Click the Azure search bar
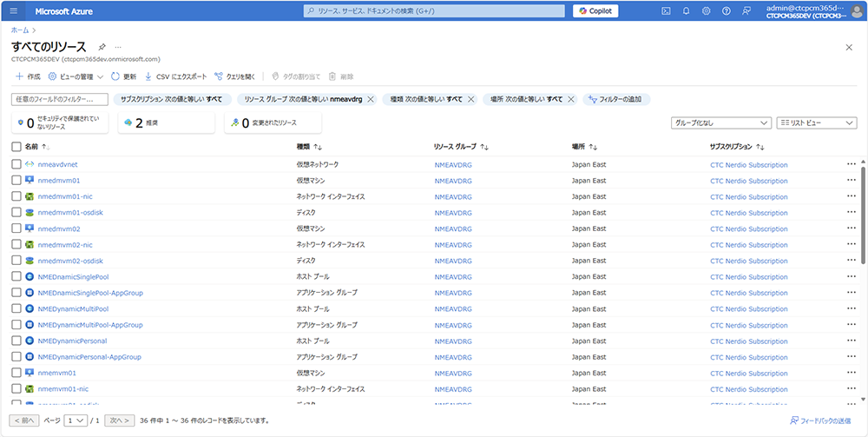868x437 pixels. pyautogui.click(x=434, y=11)
